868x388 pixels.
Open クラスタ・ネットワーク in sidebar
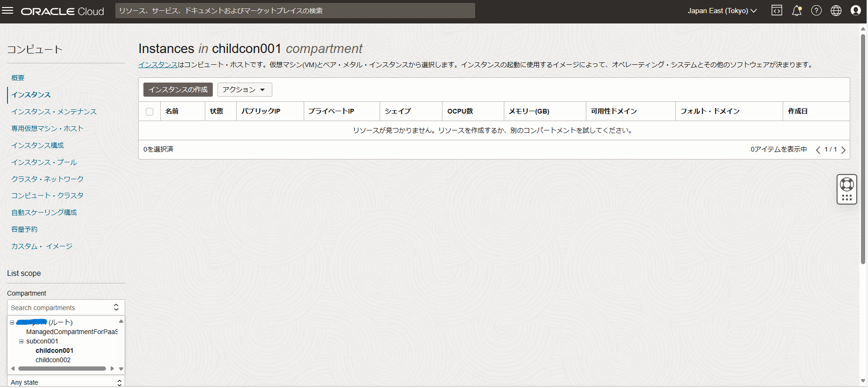47,179
